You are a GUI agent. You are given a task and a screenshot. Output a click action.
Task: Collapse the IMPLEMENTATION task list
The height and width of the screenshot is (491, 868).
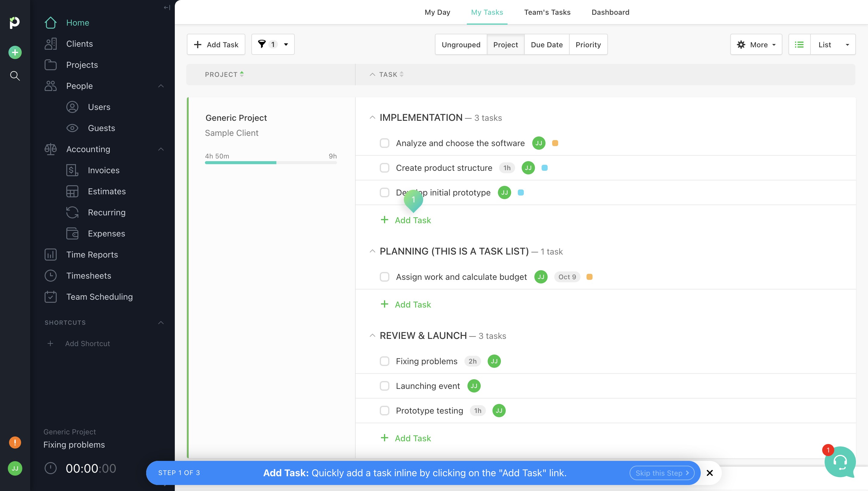372,118
